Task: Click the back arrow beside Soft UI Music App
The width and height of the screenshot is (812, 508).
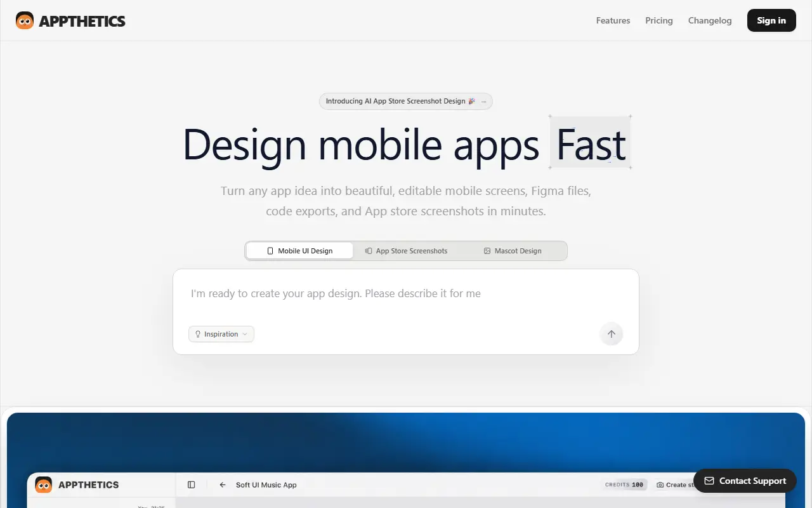Action: tap(223, 485)
